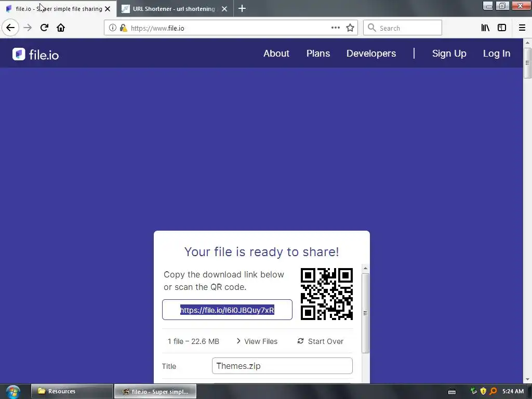
Task: Close the file.io tab
Action: click(108, 9)
